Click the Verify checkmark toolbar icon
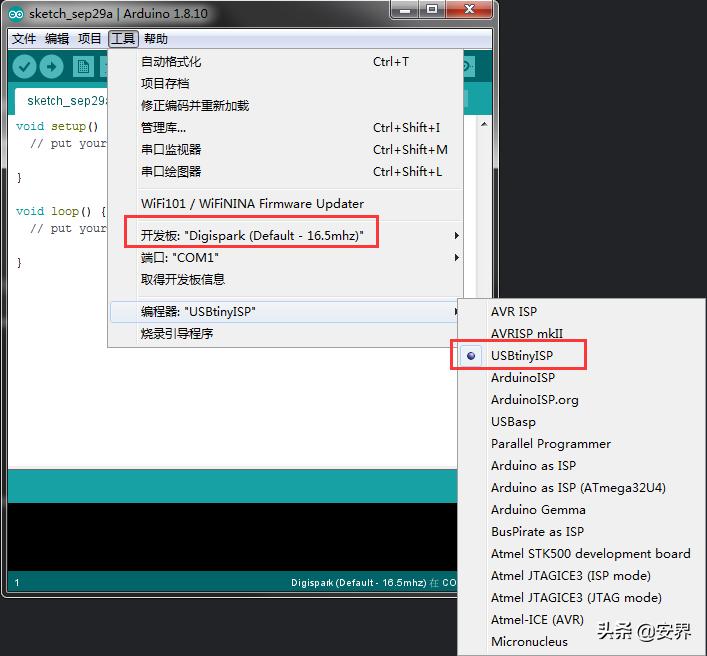 24,67
